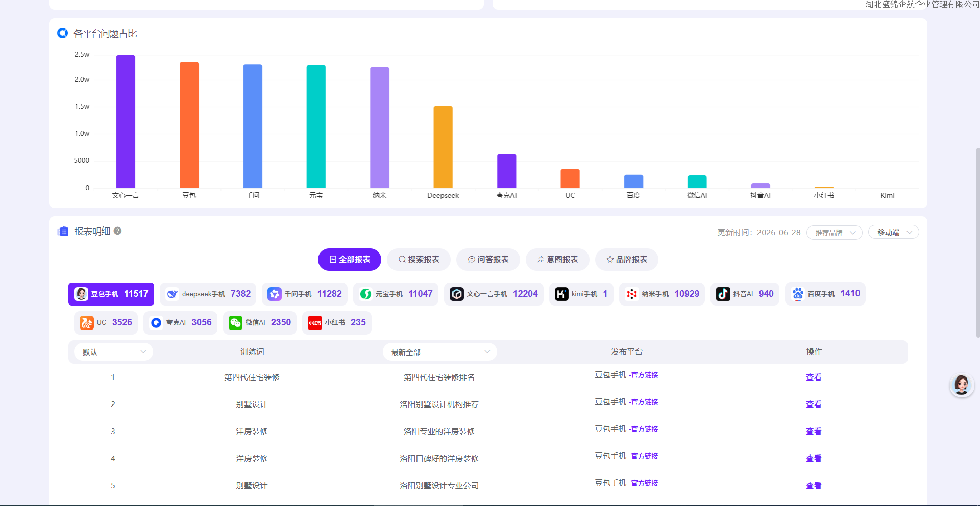Open the 推荐品牌 dropdown
Viewport: 980px width, 506px height.
(x=835, y=233)
